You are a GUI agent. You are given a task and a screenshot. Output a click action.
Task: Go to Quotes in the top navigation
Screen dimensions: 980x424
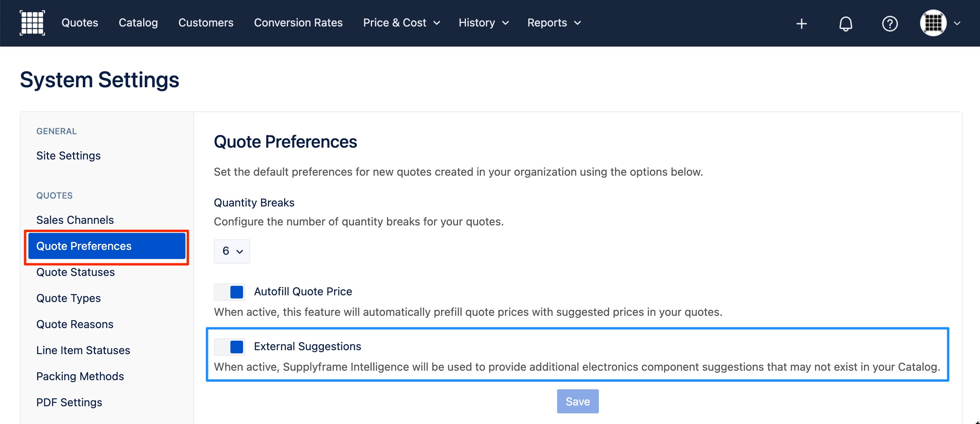tap(80, 23)
